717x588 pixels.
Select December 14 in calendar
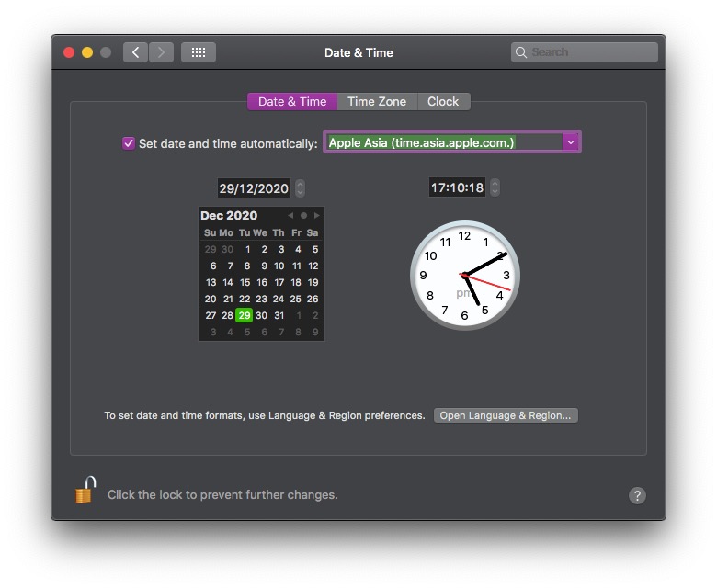(x=228, y=282)
